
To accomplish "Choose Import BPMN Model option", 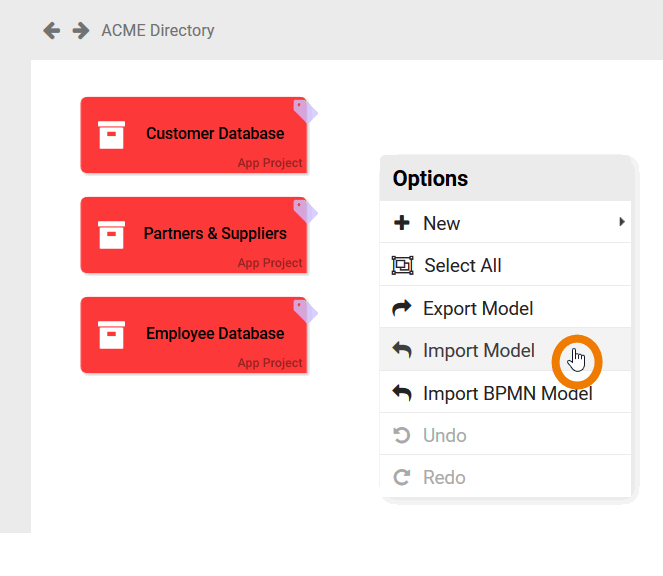I will coord(507,393).
